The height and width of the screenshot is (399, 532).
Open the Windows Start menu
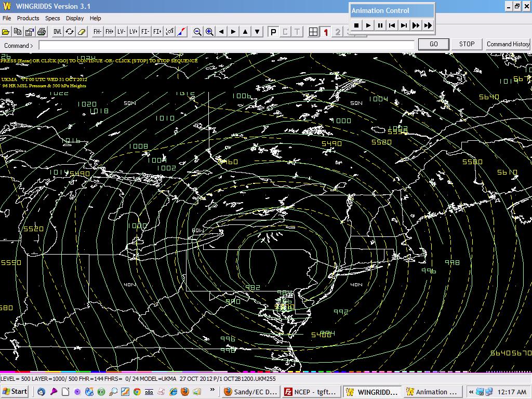tap(15, 392)
